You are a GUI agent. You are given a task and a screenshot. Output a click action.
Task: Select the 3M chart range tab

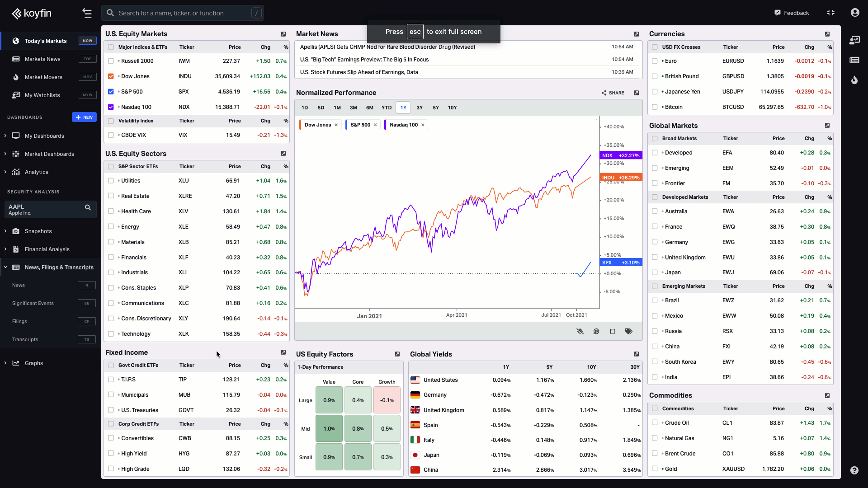[354, 108]
